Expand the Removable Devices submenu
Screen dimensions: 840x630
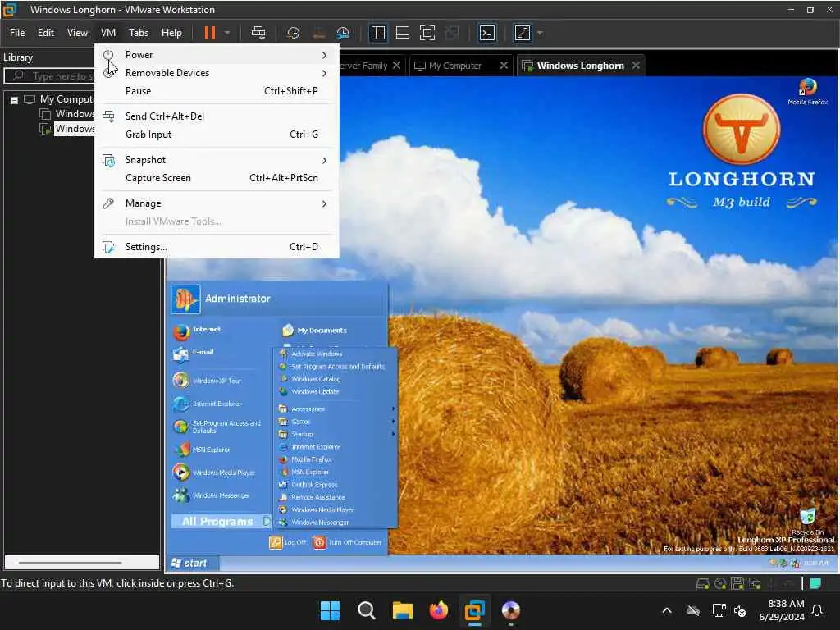(x=217, y=73)
